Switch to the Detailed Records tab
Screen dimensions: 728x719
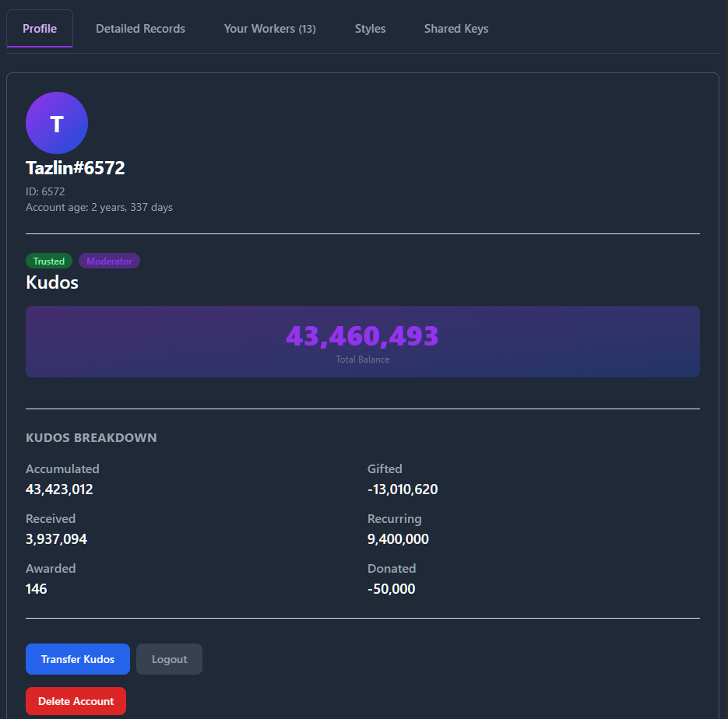(x=140, y=29)
